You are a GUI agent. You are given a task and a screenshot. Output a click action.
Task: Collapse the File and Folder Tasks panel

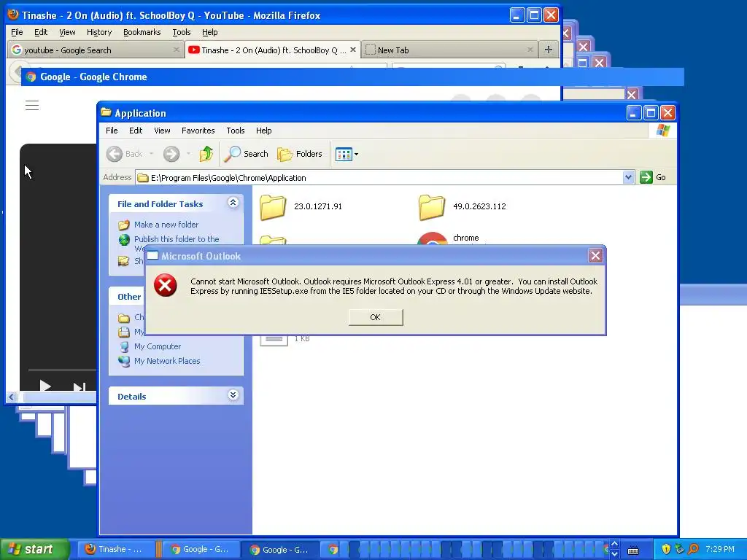pyautogui.click(x=233, y=203)
